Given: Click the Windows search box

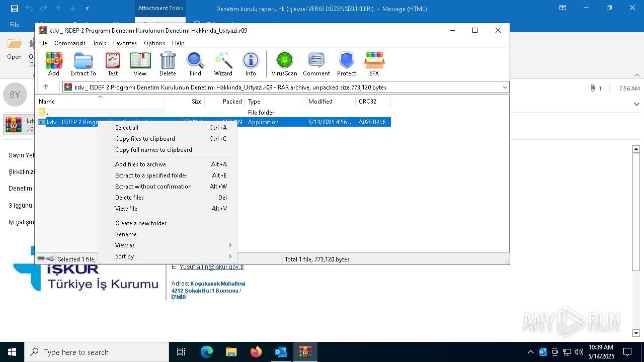Looking at the screenshot, I should (x=97, y=352).
